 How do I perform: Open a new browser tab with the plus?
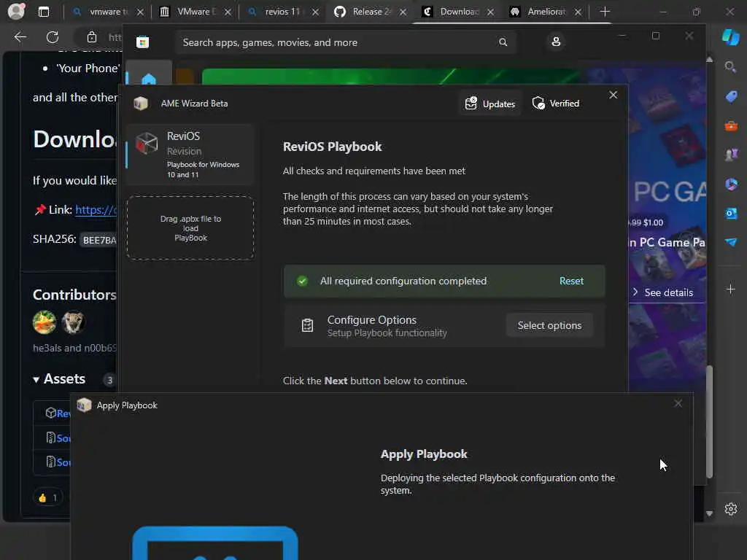pyautogui.click(x=605, y=12)
